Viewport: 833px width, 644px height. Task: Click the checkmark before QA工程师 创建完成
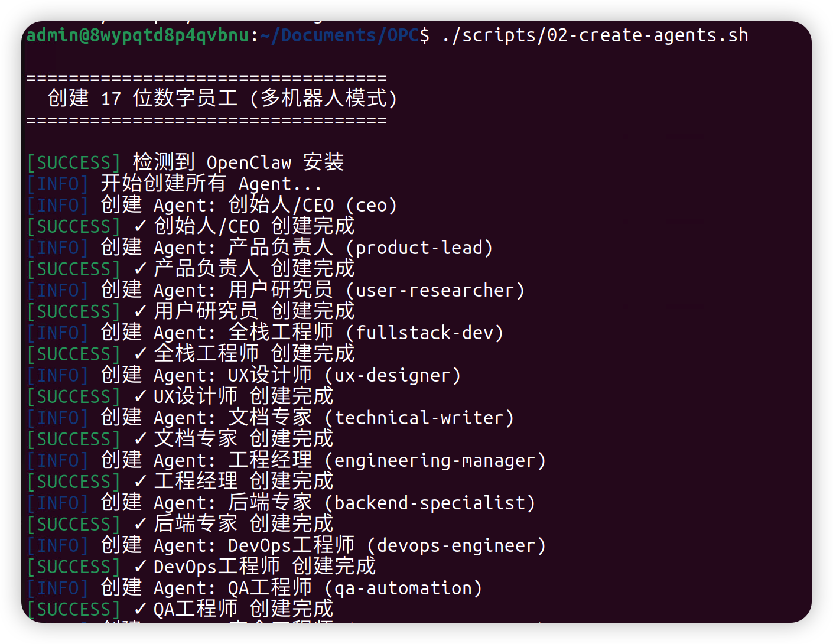click(x=140, y=609)
